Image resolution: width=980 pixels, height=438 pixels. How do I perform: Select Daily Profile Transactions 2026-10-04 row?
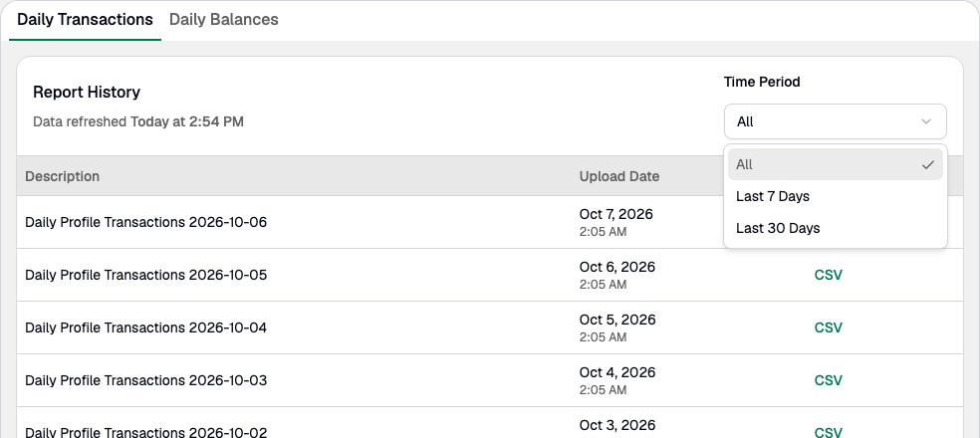[490, 328]
